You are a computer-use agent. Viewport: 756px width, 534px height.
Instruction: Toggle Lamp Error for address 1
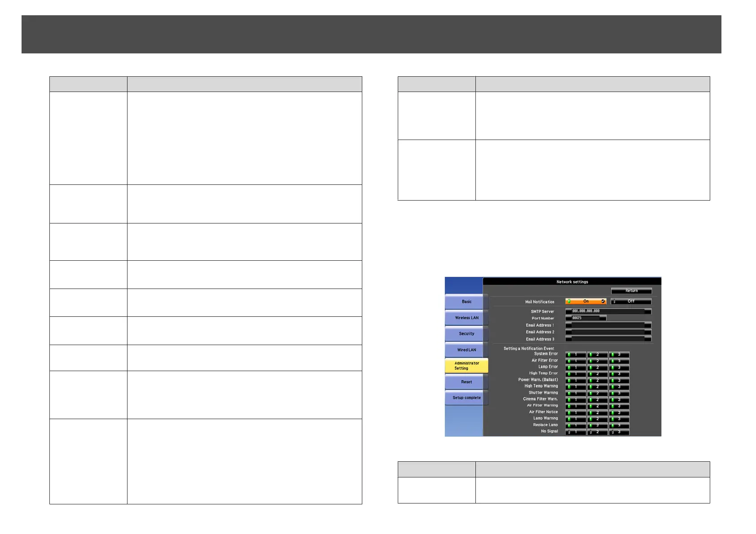click(x=576, y=368)
